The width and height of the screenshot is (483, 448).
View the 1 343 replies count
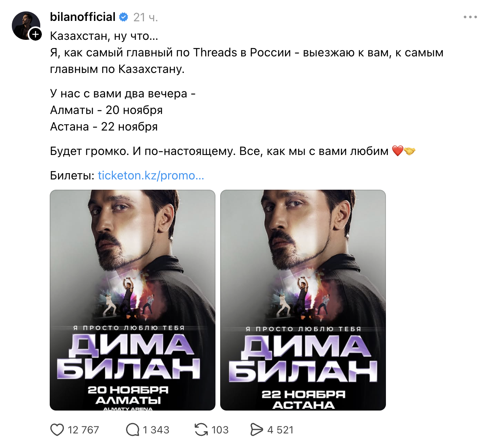156,430
